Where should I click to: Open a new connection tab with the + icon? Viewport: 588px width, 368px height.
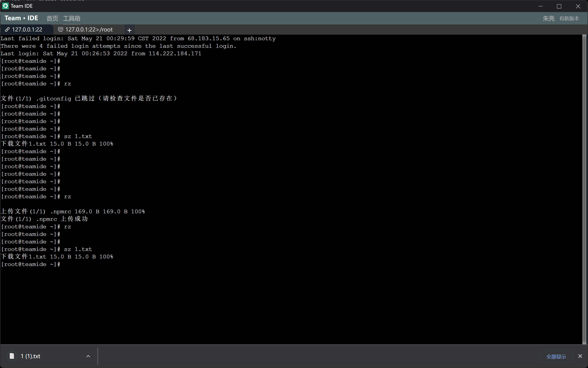click(x=129, y=30)
